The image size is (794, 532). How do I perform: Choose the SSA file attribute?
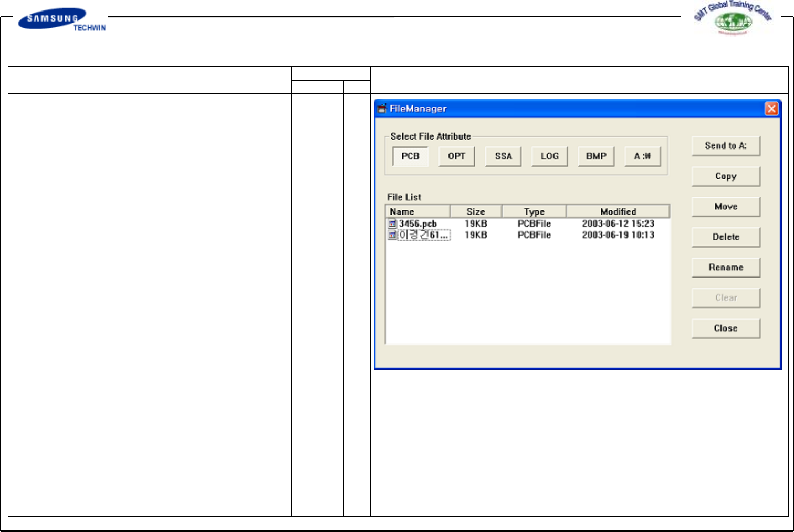(503, 156)
